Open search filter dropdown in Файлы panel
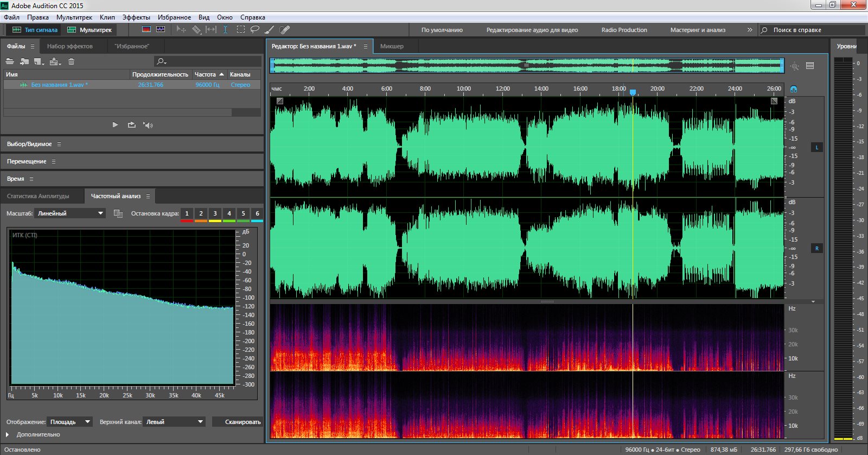This screenshot has width=868, height=455. (161, 61)
